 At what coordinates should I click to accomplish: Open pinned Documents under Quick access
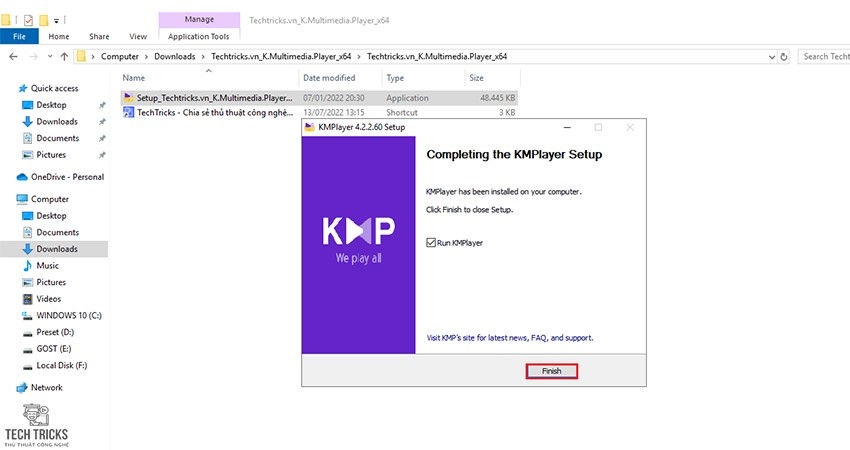point(57,138)
